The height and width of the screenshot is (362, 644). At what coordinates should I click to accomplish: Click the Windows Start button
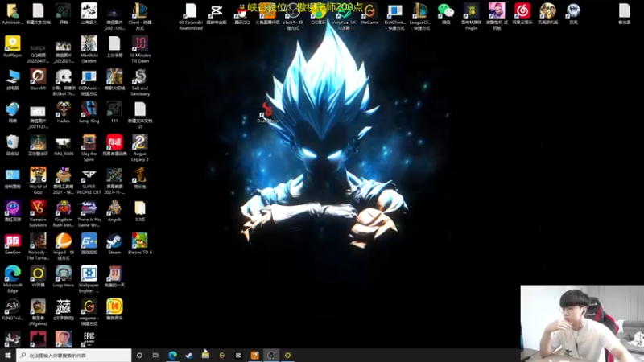8,355
